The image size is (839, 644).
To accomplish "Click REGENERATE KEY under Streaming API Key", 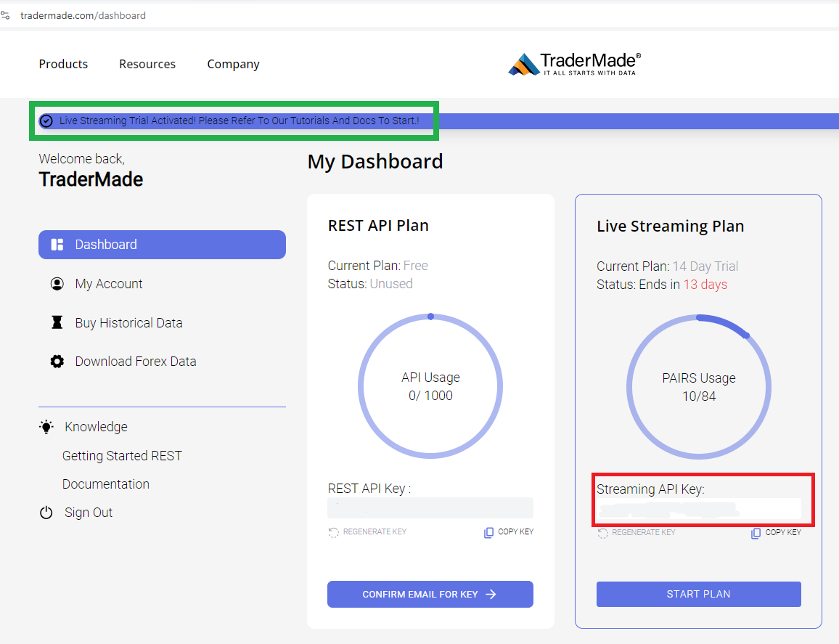I will coord(644,533).
